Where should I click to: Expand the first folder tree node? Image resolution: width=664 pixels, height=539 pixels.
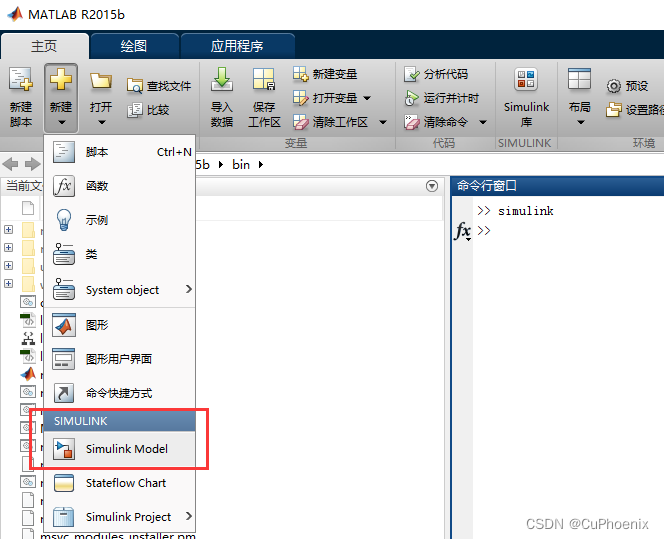8,229
